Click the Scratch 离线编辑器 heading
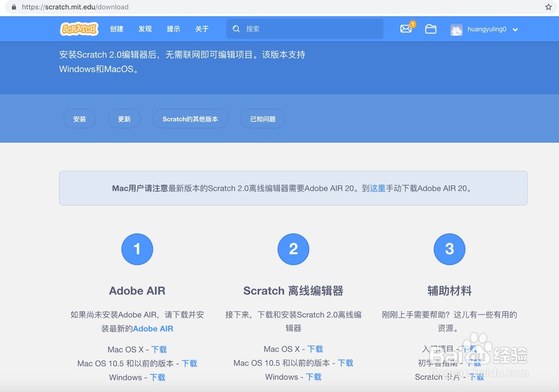 click(x=293, y=291)
